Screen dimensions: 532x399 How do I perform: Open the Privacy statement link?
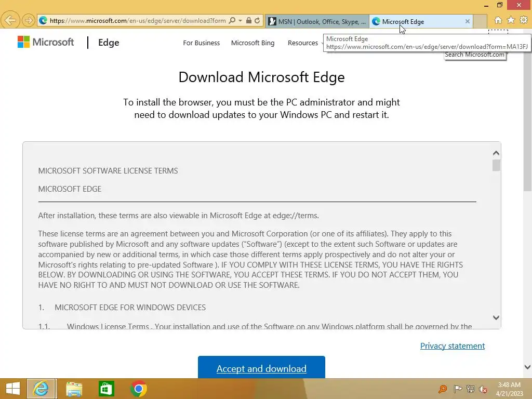coord(453,345)
